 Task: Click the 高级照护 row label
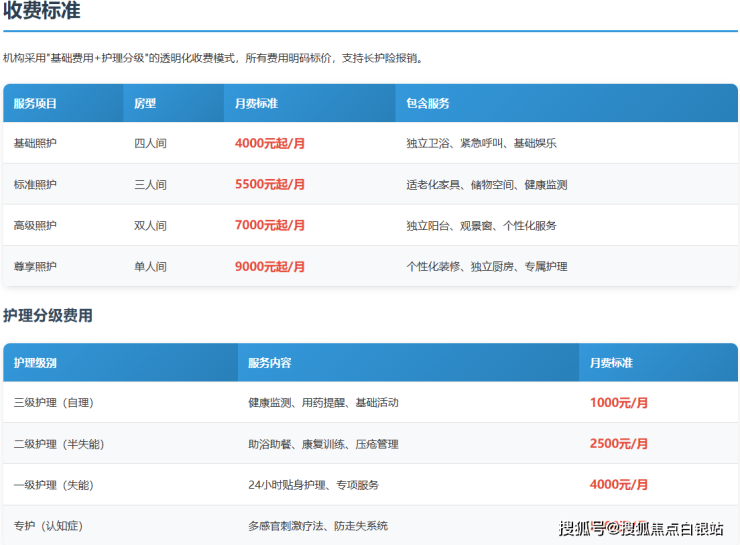35,226
